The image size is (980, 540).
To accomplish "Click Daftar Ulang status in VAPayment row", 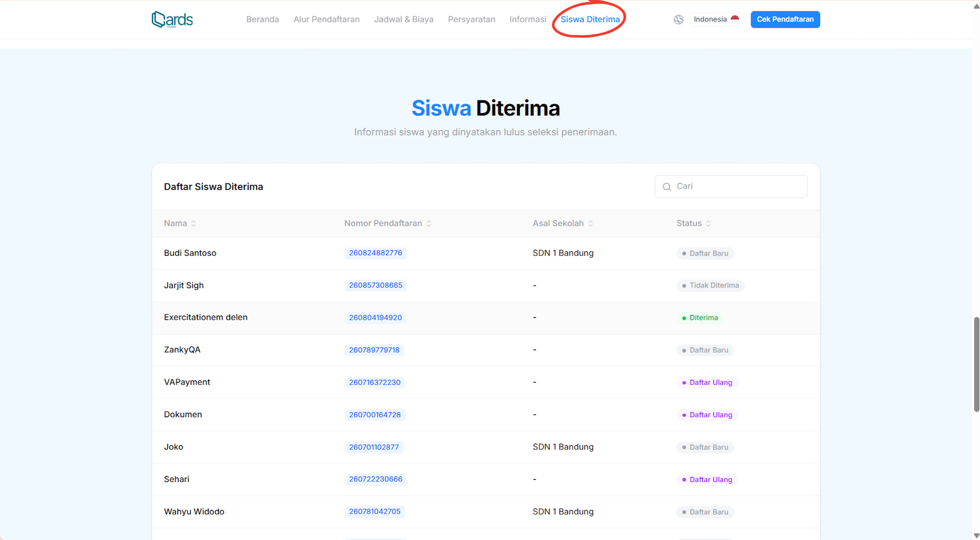I will [x=707, y=383].
